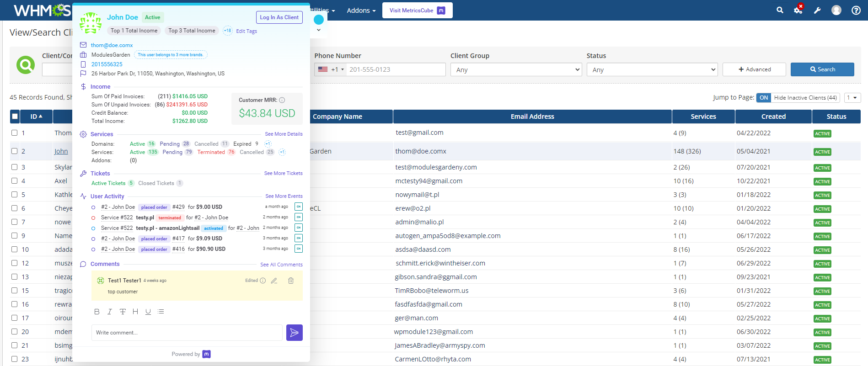Image resolution: width=868 pixels, height=366 pixels.
Task: Expand the +1 more domain statuses badge
Action: 268,144
